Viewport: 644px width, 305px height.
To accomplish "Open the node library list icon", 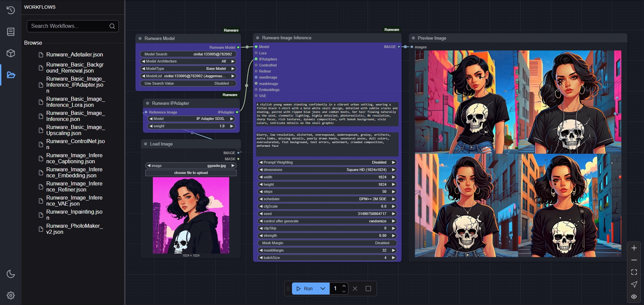I will pos(11,32).
